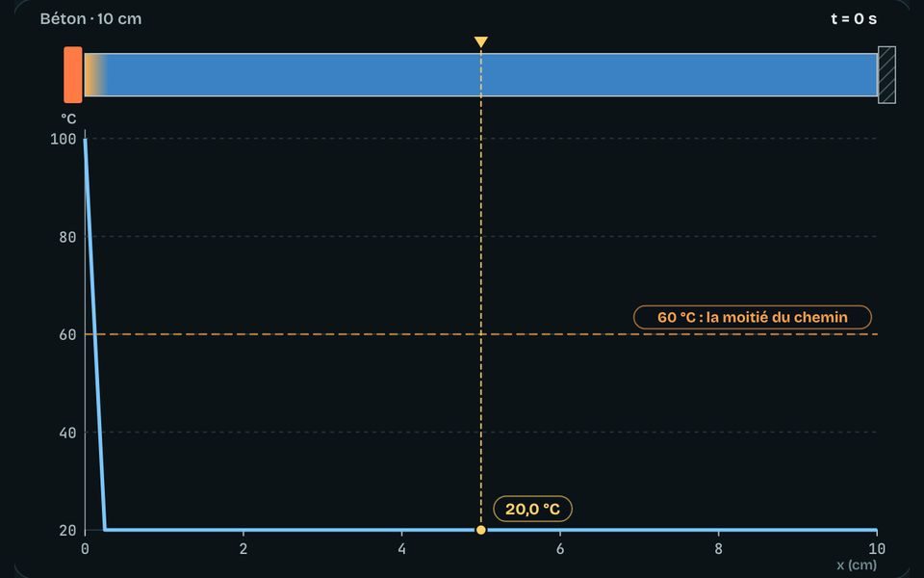The width and height of the screenshot is (924, 578).
Task: Click the "60 °C : la moitié du chemin" label
Action: (753, 317)
